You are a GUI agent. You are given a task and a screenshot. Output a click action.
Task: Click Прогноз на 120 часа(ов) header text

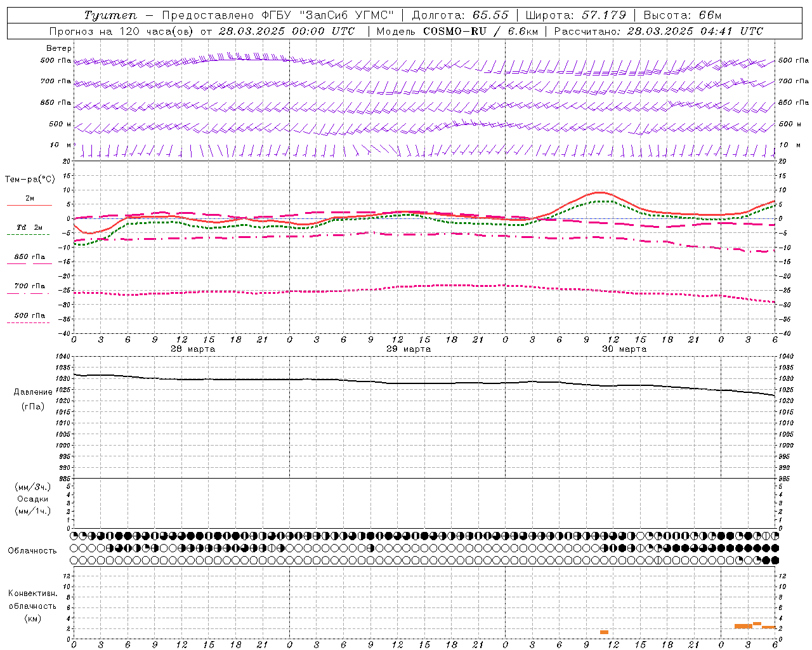[x=121, y=31]
